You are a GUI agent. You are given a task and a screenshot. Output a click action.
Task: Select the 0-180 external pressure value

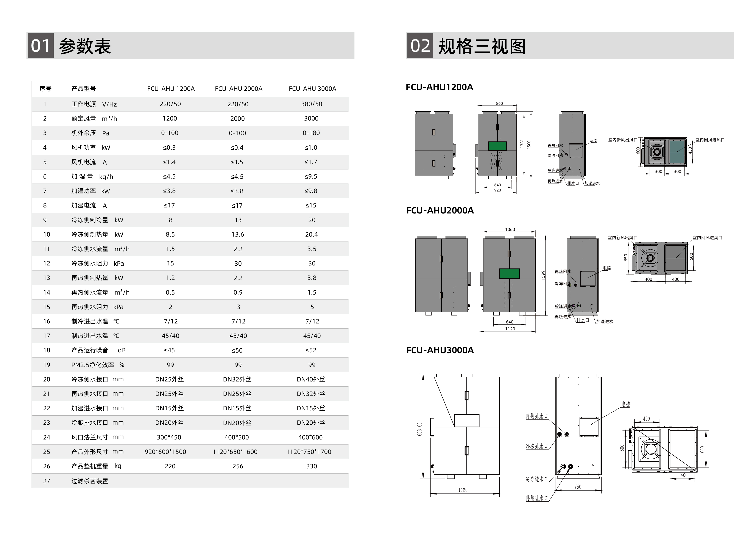[311, 133]
